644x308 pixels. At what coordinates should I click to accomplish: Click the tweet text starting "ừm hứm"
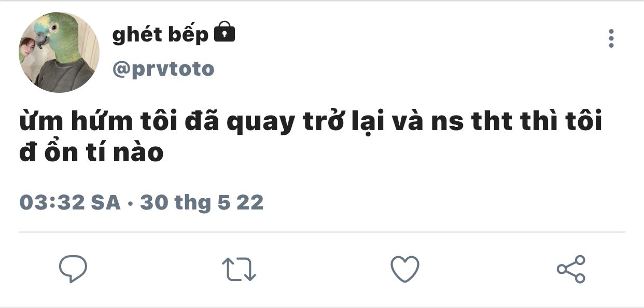pos(311,136)
